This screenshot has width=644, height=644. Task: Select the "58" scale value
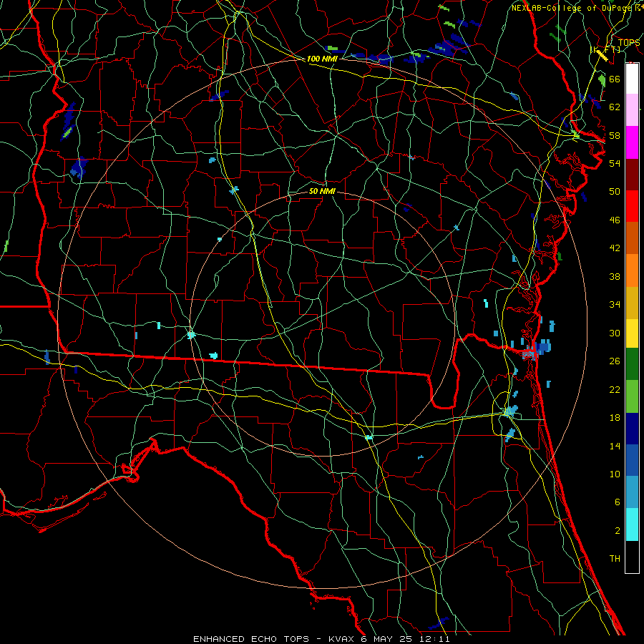pos(615,135)
